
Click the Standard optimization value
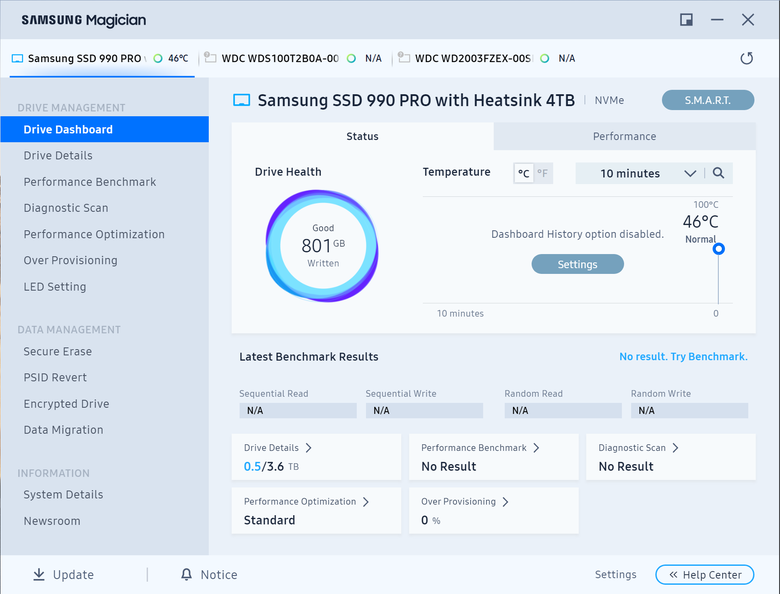[269, 520]
